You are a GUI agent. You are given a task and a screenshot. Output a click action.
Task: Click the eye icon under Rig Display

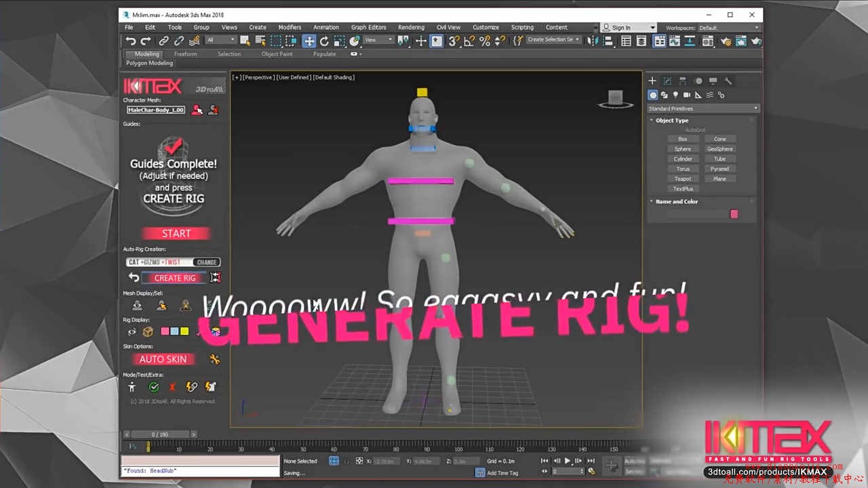(132, 331)
